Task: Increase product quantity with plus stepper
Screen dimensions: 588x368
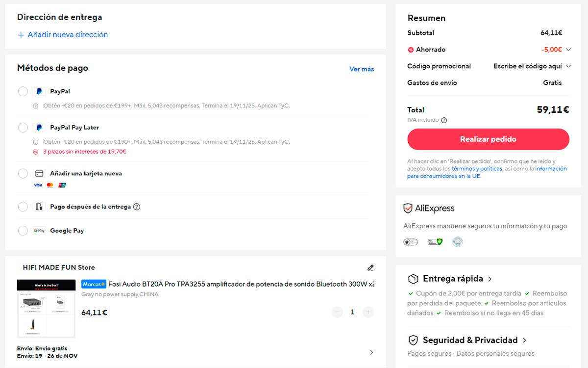Action: click(368, 312)
